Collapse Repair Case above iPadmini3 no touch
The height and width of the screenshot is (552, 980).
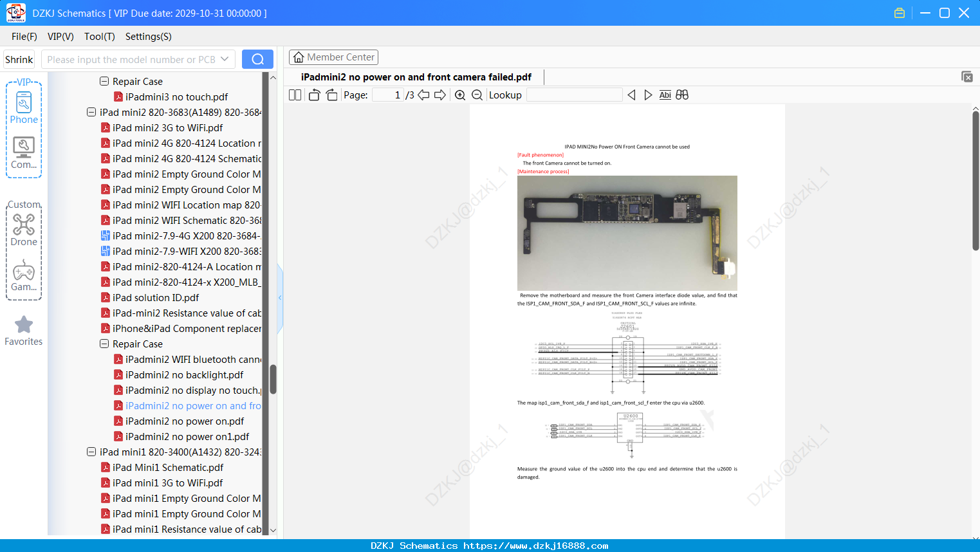click(x=104, y=81)
